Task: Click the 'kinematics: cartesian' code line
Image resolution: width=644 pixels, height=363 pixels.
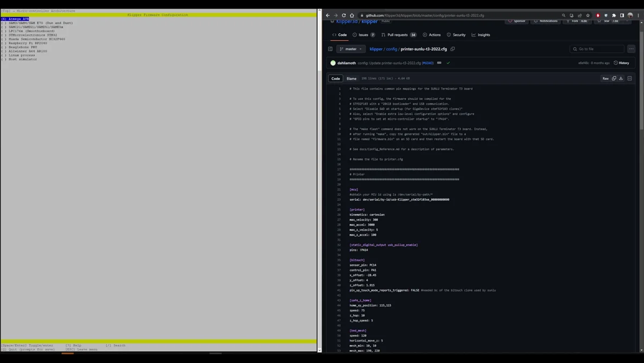Action: point(367,215)
